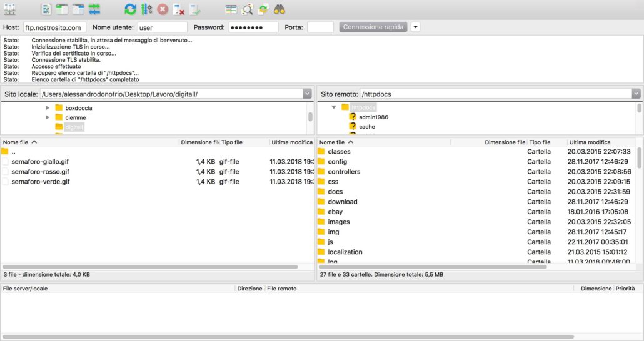This screenshot has width=644, height=341.
Task: Select the download remote folder
Action: pyautogui.click(x=343, y=202)
